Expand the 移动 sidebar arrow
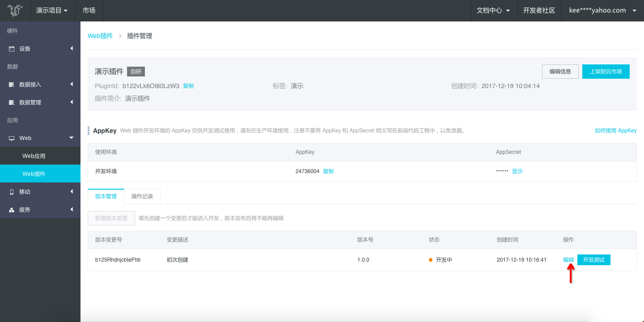Viewport: 644px width, 322px height. point(72,191)
